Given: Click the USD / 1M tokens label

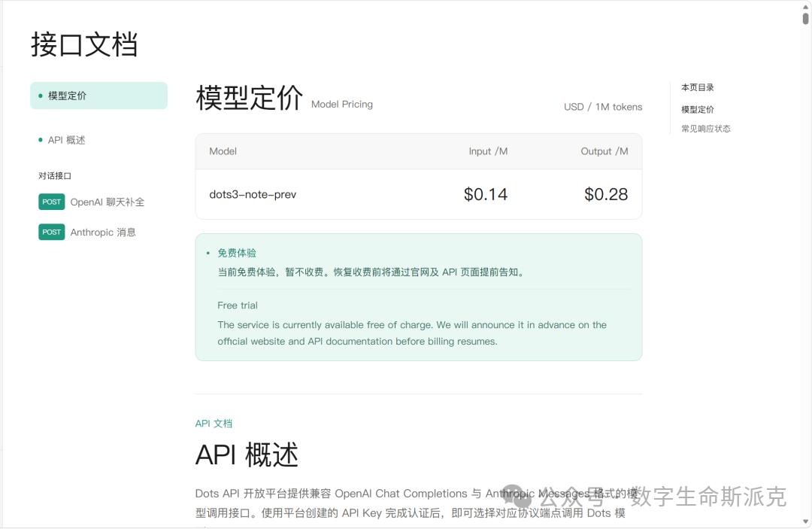Looking at the screenshot, I should tap(603, 107).
